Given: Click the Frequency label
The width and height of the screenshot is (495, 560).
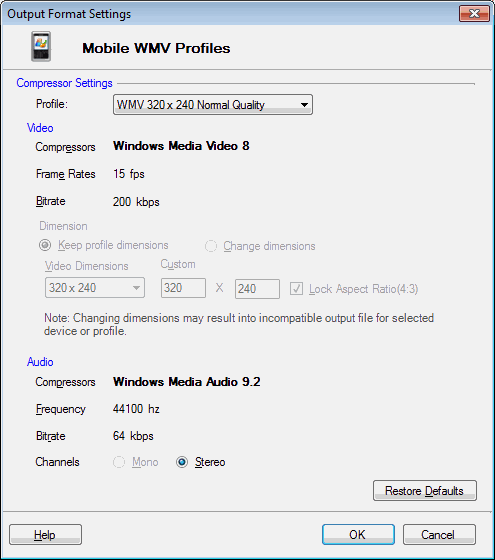Looking at the screenshot, I should (x=61, y=409).
